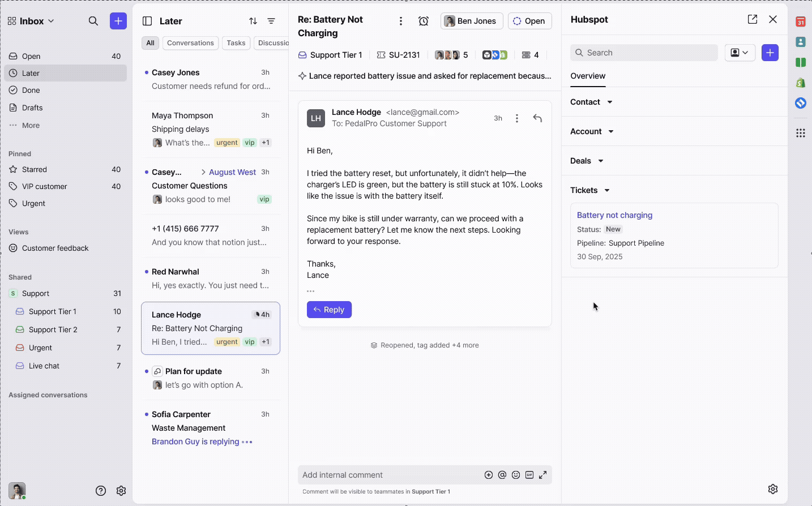812x506 pixels.
Task: Toggle the sidebar panel icon beside Later
Action: coord(147,21)
